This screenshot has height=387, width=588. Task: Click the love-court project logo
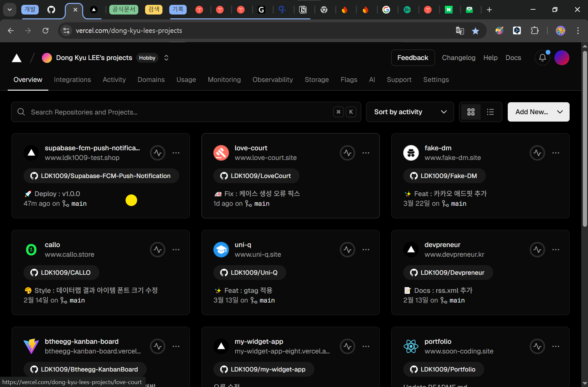[221, 153]
